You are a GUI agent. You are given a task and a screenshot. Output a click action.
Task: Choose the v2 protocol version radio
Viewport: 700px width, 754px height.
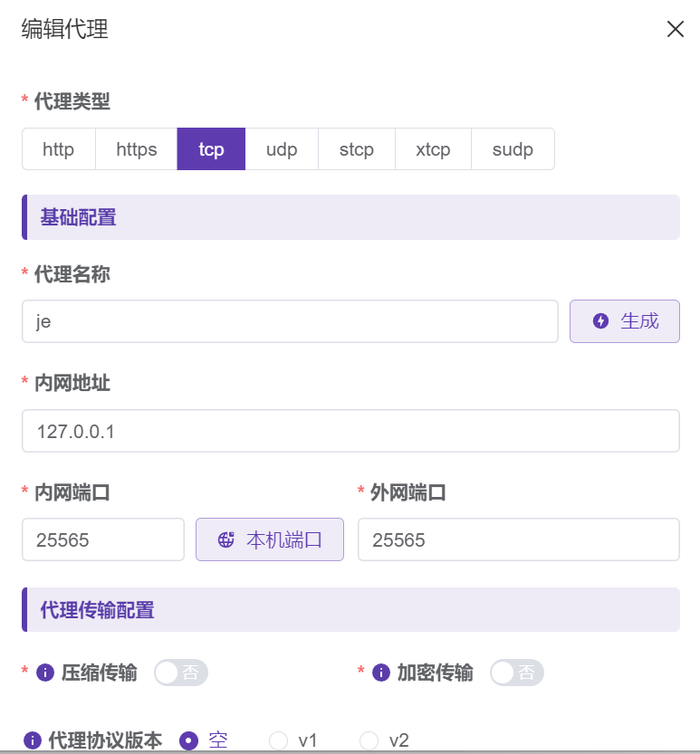pos(369,740)
